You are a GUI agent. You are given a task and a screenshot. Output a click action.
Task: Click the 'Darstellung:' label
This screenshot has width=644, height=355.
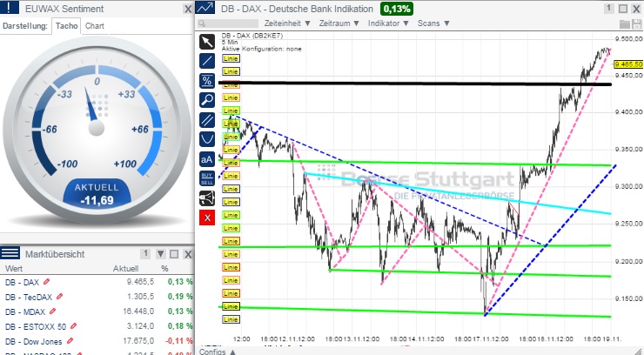coord(25,26)
